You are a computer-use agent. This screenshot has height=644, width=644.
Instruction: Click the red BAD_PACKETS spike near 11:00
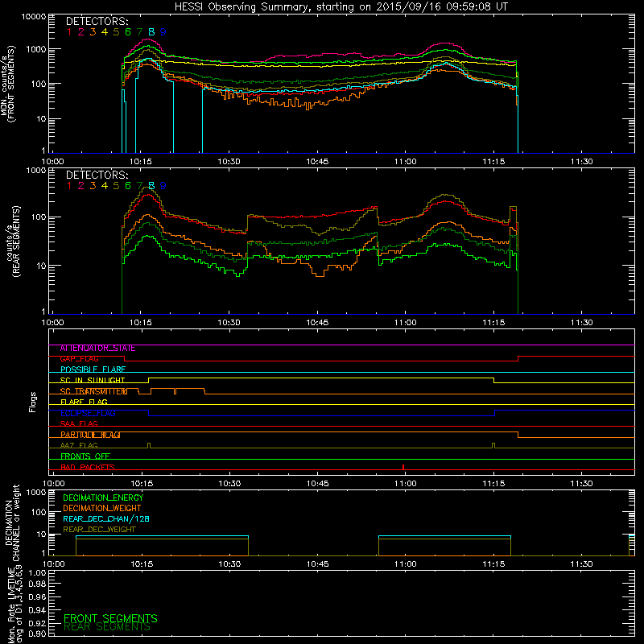403,467
